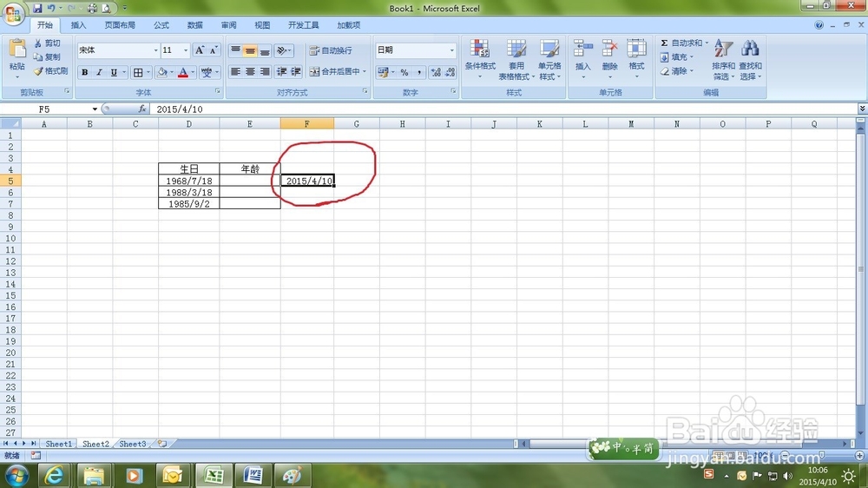Click the Paste icon in clipboard group
868x488 pixels.
[x=17, y=49]
